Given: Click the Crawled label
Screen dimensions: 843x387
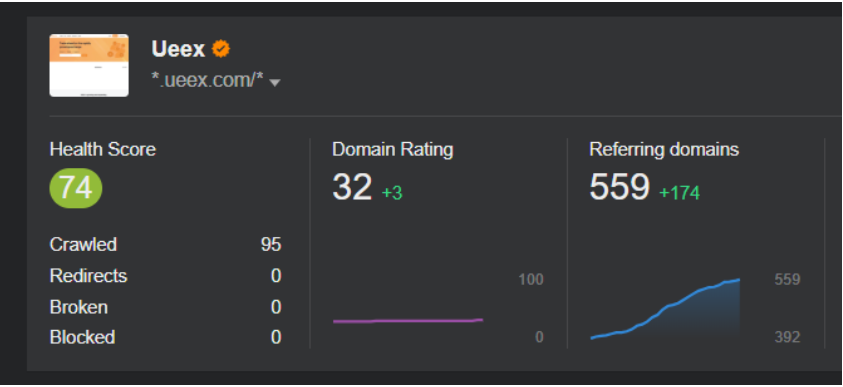Looking at the screenshot, I should point(83,245).
